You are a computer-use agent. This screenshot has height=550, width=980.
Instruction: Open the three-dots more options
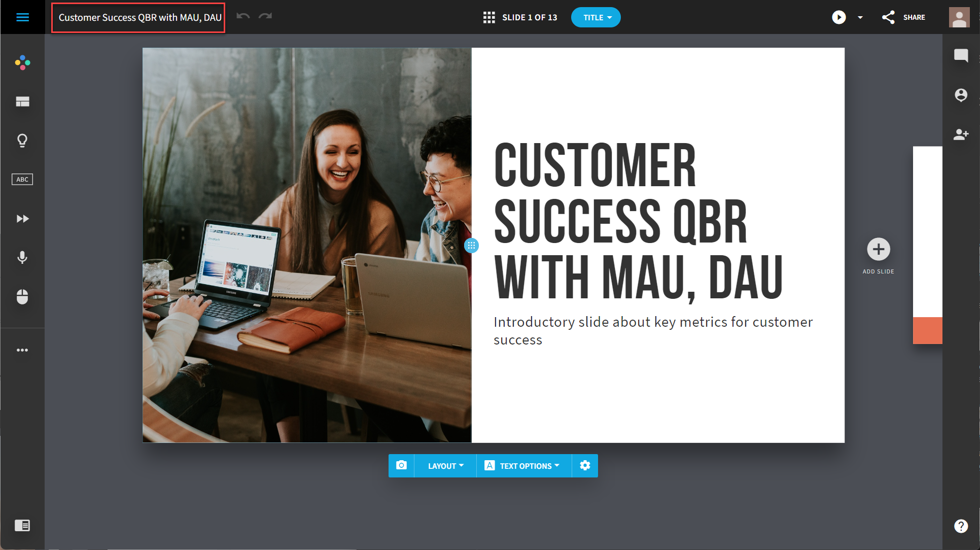[22, 350]
